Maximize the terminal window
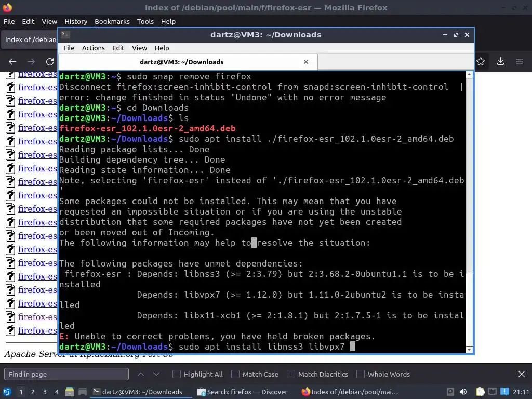This screenshot has height=399, width=532. (456, 35)
